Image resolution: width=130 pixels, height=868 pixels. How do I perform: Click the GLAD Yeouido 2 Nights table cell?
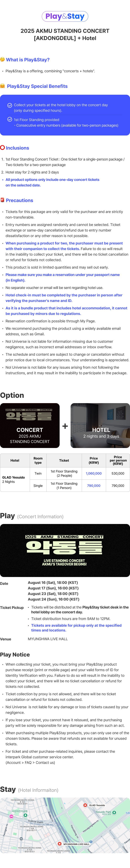pos(15,480)
